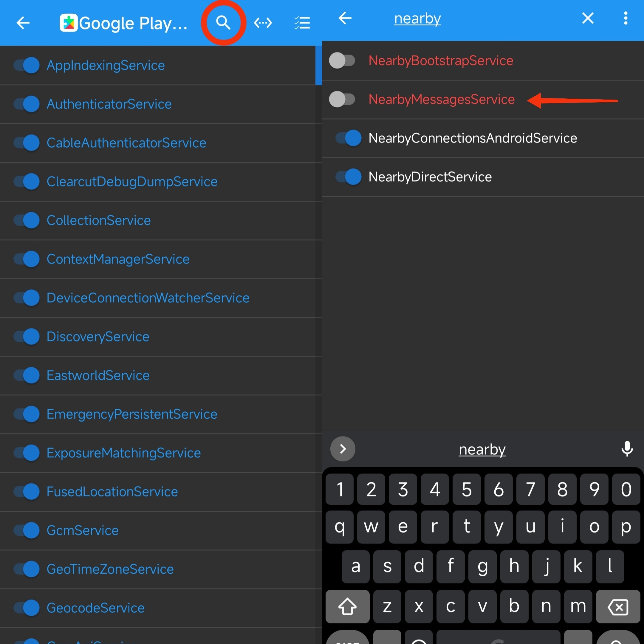Click the code brackets toolbar icon

click(263, 23)
